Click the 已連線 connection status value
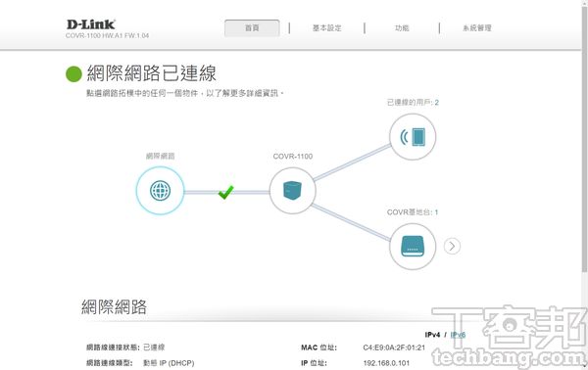 154,347
